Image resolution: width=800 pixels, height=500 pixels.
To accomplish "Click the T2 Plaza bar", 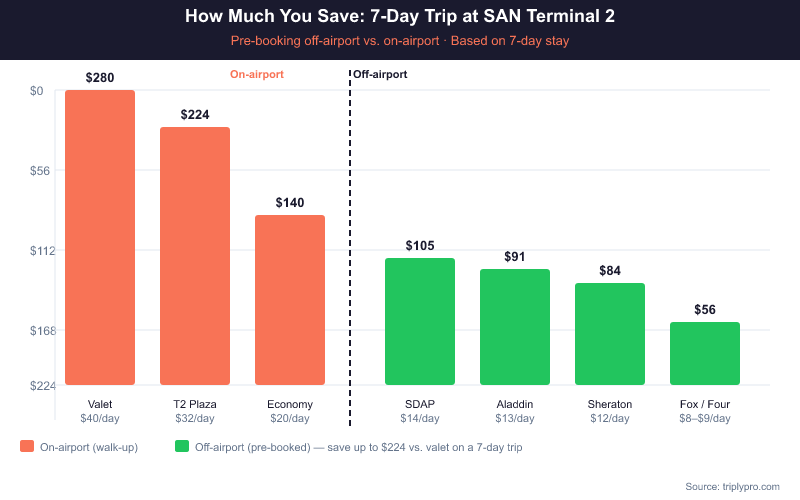I will coord(195,256).
